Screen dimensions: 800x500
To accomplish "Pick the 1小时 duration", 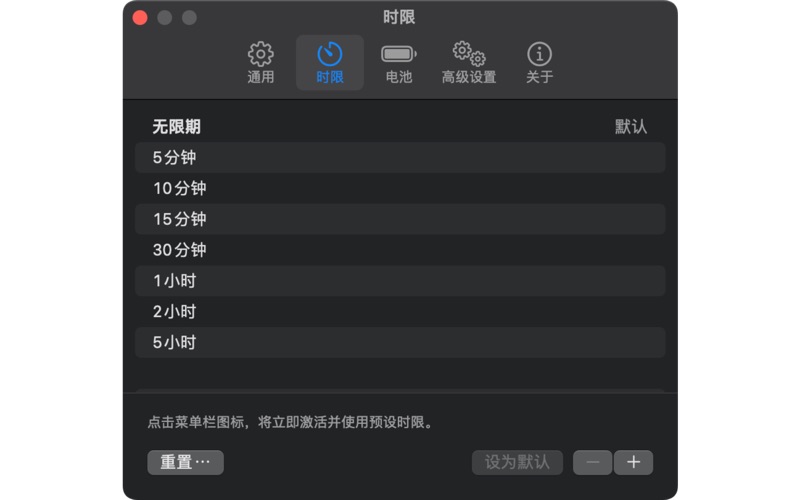I will click(400, 281).
